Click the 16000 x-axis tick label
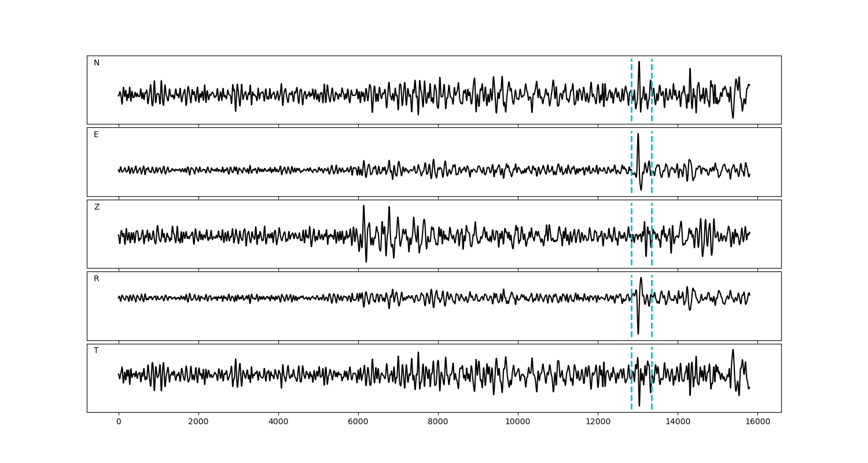Screen dimensions: 868x463 (x=757, y=422)
